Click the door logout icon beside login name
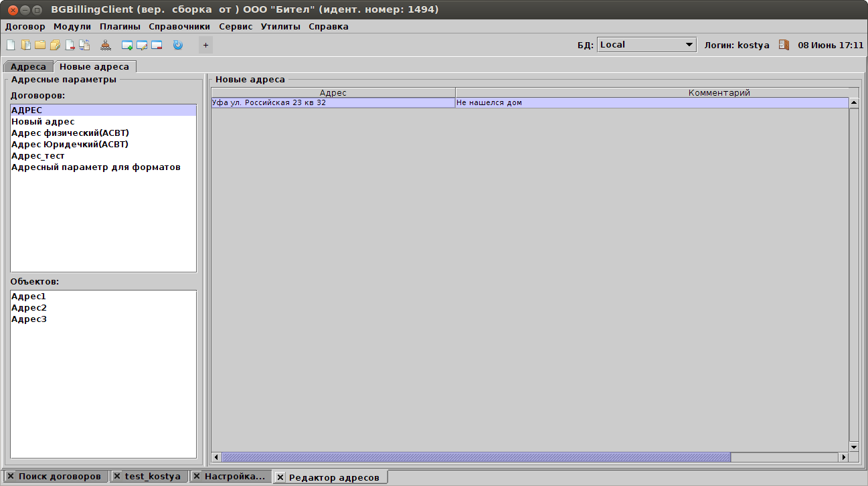The width and height of the screenshot is (868, 486). [x=784, y=45]
